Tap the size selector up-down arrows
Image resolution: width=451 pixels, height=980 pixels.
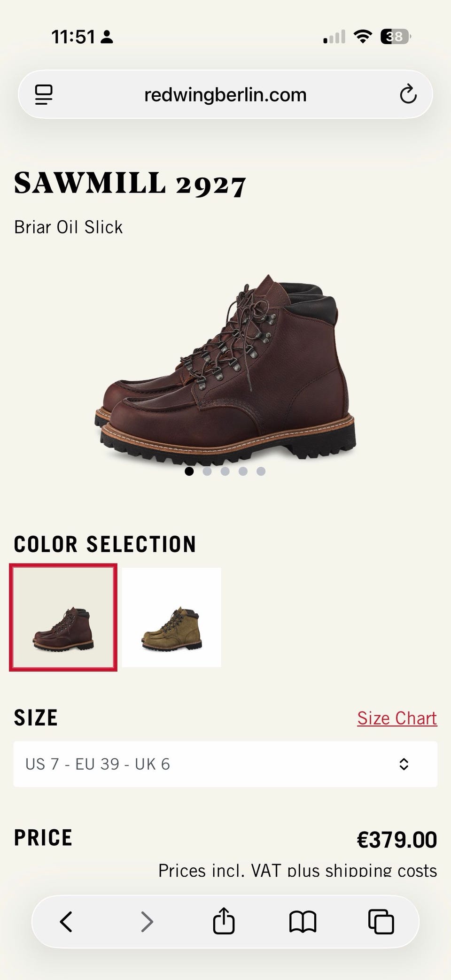click(x=404, y=764)
